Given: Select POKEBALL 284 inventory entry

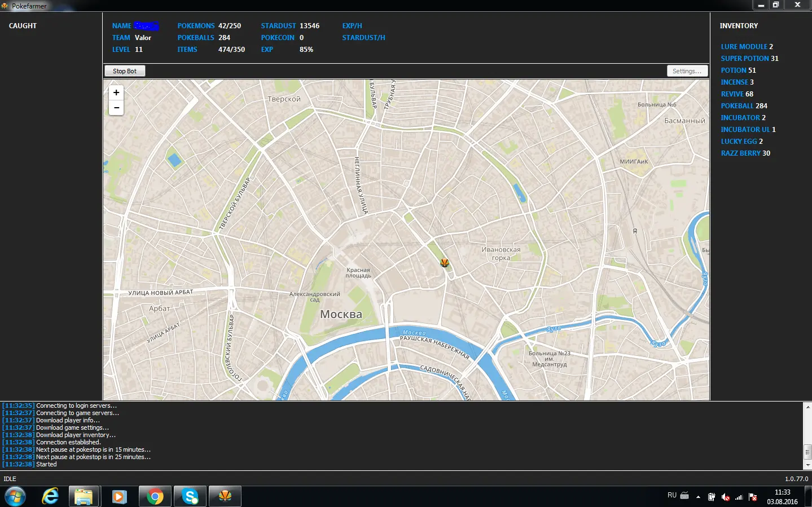Looking at the screenshot, I should [x=744, y=106].
